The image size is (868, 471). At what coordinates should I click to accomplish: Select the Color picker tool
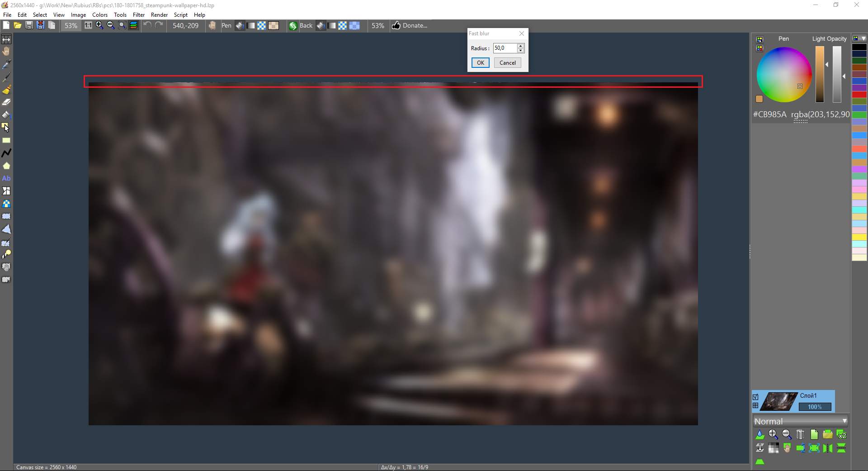pos(6,64)
